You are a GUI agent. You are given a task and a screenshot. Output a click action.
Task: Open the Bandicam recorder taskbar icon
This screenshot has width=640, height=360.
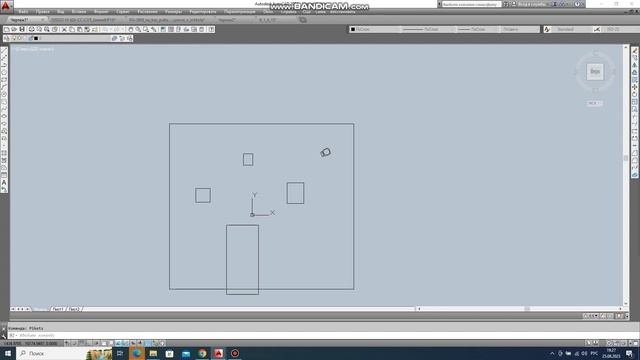pos(235,353)
